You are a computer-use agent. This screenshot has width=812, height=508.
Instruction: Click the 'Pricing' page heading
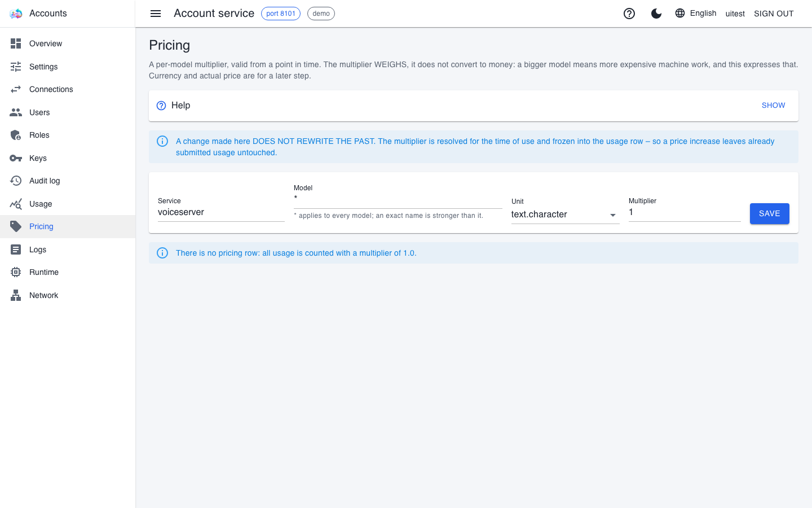(170, 45)
